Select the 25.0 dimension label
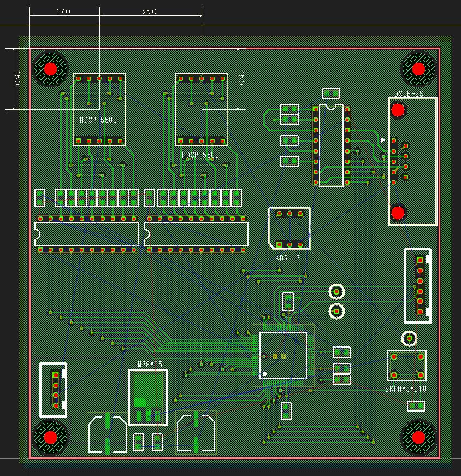 (149, 11)
